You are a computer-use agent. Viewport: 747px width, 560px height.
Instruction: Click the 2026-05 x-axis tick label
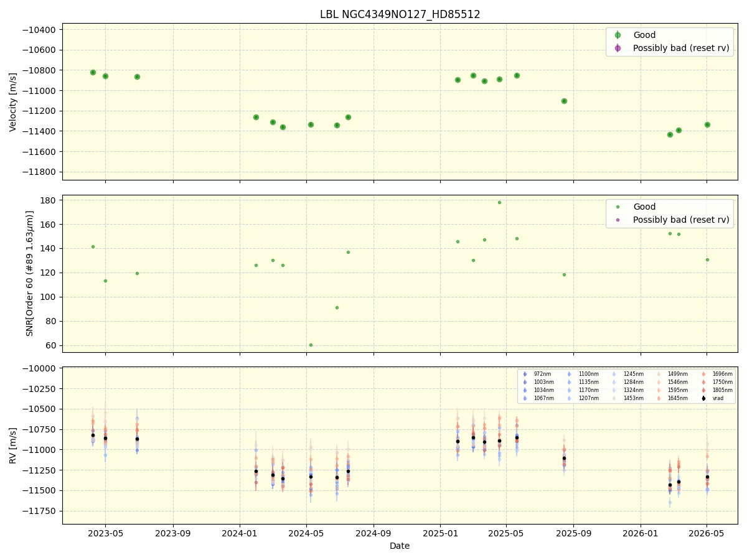coord(707,533)
